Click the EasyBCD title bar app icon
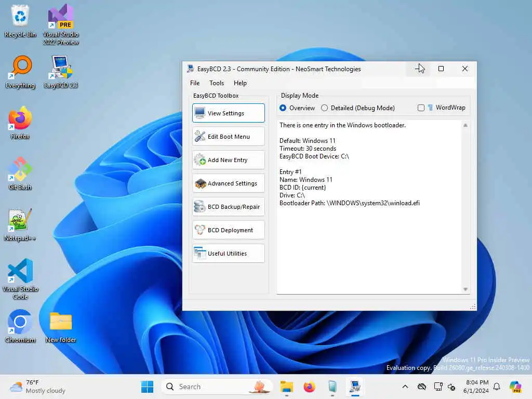The height and width of the screenshot is (399, 532). 190,69
